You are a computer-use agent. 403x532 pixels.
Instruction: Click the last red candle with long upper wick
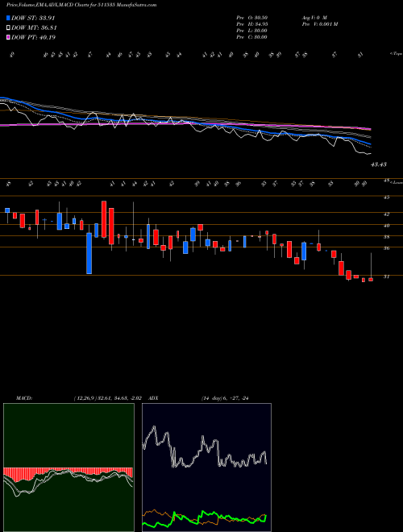pos(371,279)
